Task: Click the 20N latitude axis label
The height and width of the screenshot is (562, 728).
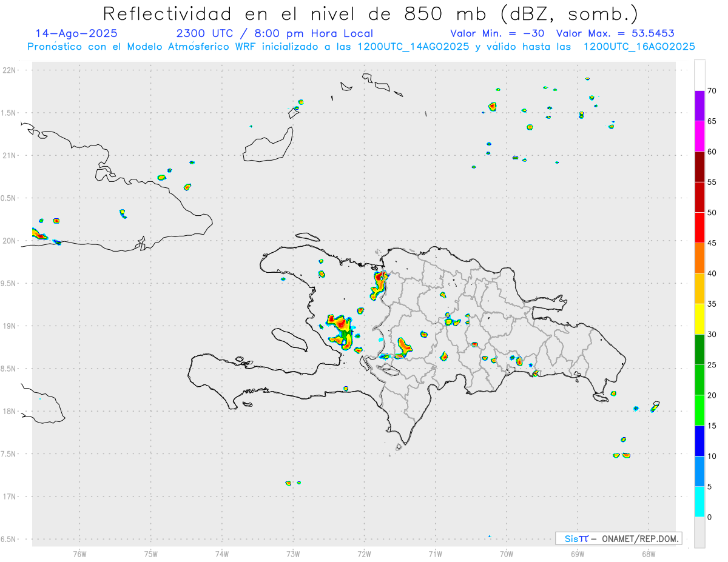Action: pyautogui.click(x=10, y=241)
